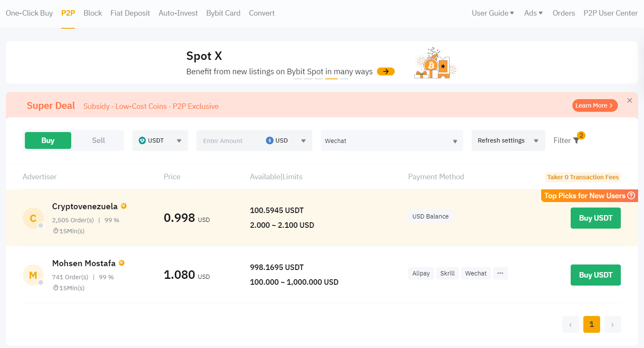Click the Spot X banner arrow button
Image resolution: width=644 pixels, height=348 pixels.
(386, 71)
